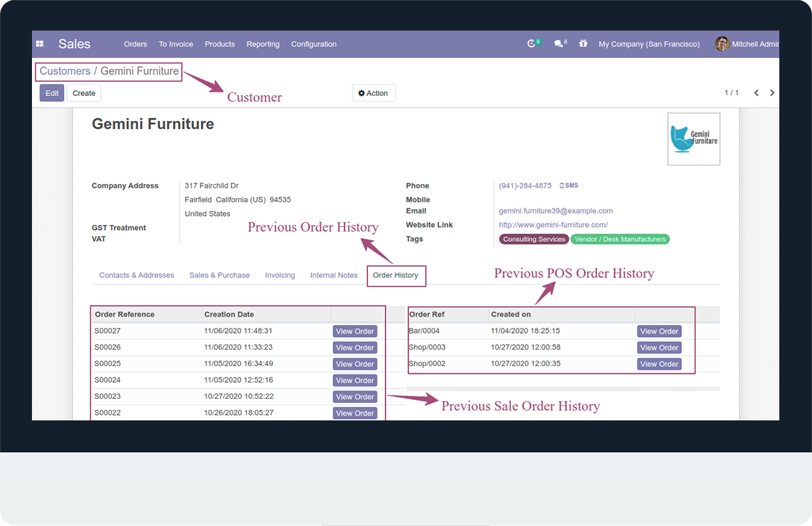Switch to Contacts & Addresses tab

click(x=137, y=275)
